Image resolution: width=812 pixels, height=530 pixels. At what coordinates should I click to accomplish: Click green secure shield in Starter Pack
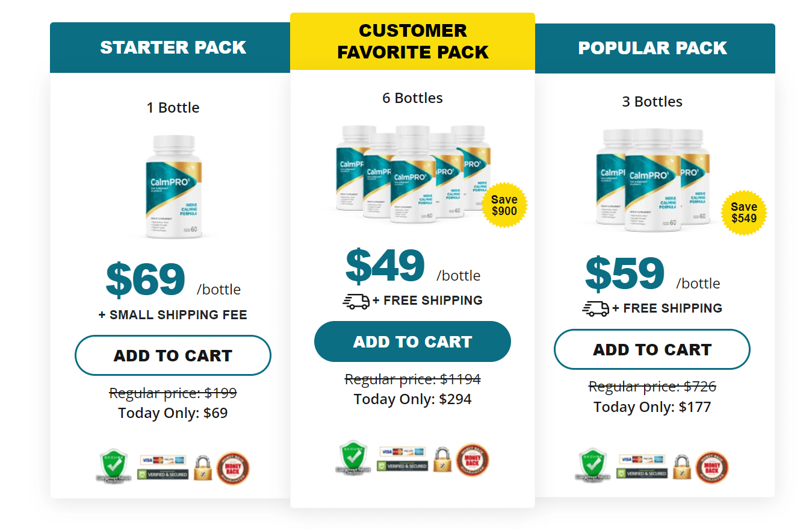[x=113, y=466]
